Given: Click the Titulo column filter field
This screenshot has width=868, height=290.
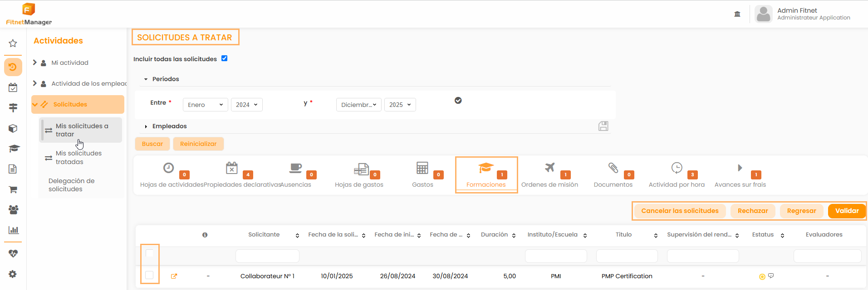Looking at the screenshot, I should click(627, 256).
